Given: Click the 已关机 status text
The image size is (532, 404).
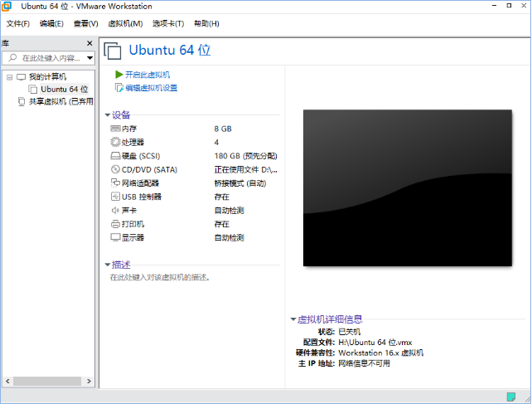Looking at the screenshot, I should pos(350,332).
